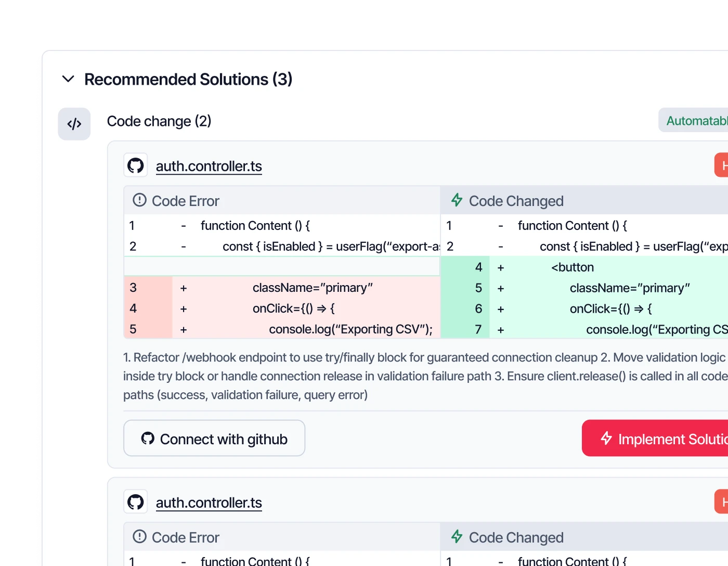
Task: Click the Code Error warning icon in first card
Action: click(139, 200)
